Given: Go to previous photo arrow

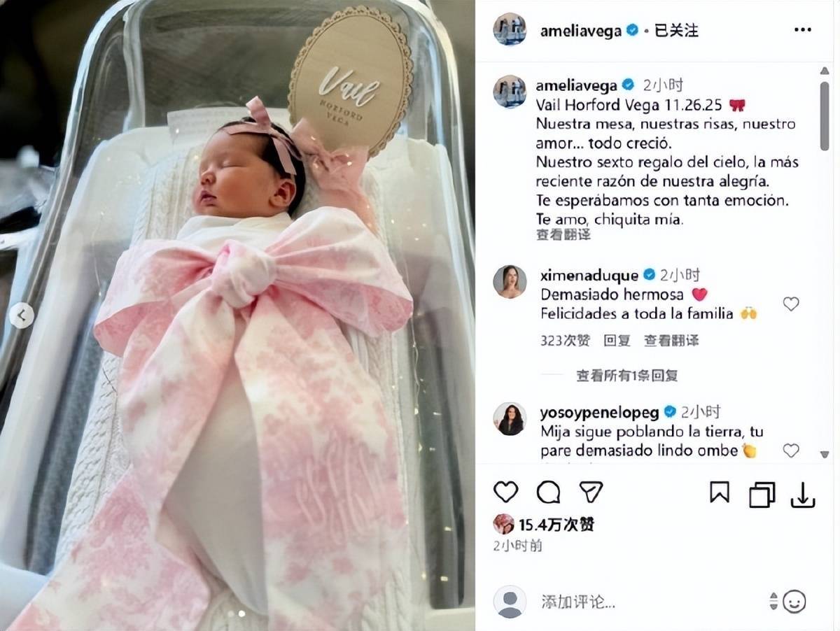Looking at the screenshot, I should (x=21, y=315).
